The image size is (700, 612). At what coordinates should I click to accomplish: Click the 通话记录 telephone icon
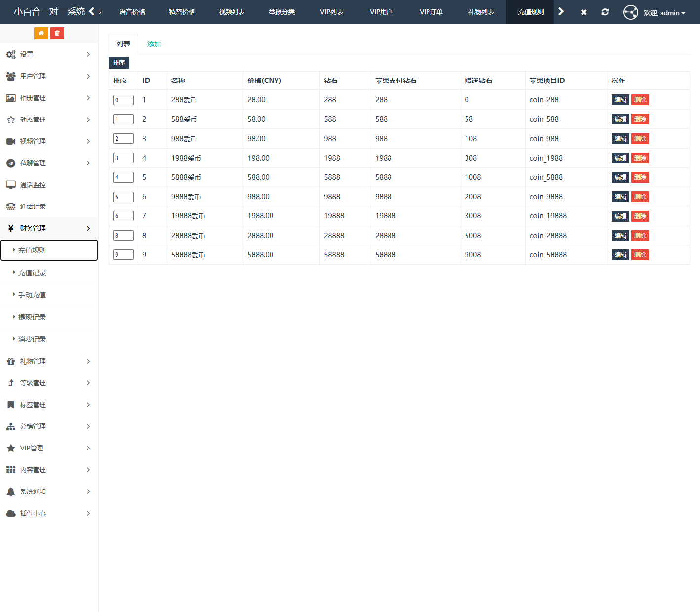pyautogui.click(x=11, y=206)
